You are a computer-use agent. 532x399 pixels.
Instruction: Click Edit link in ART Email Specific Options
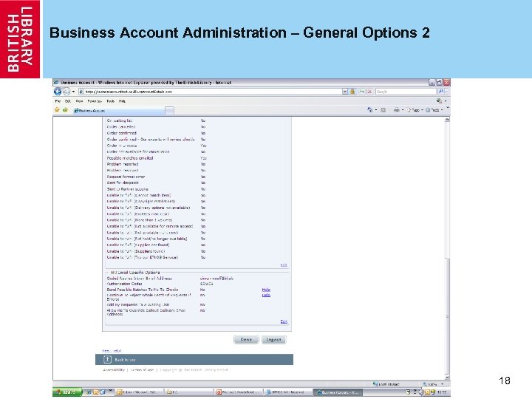284,321
